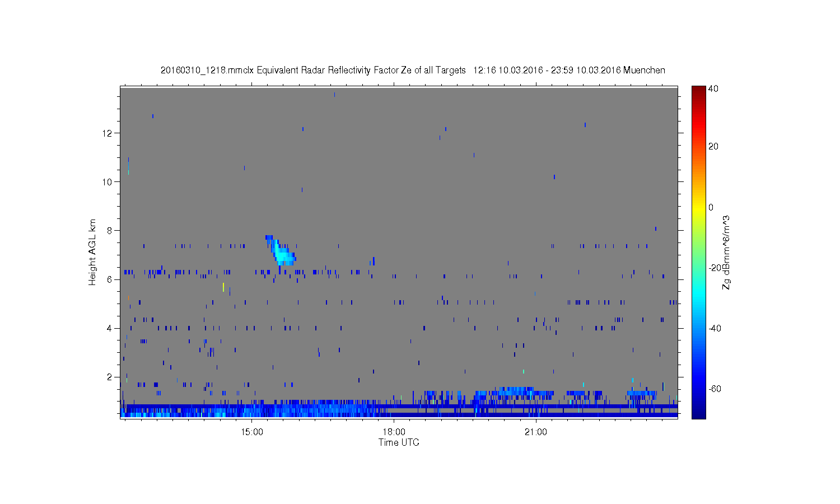840x504 pixels.
Task: Click the "Time UTC" axis label
Action: click(399, 442)
